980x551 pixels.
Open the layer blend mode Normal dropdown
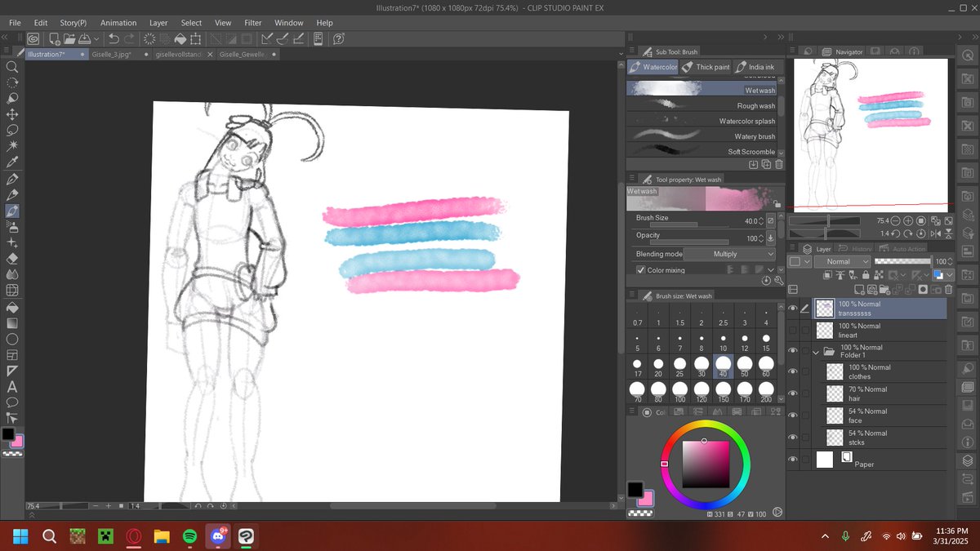(x=841, y=261)
